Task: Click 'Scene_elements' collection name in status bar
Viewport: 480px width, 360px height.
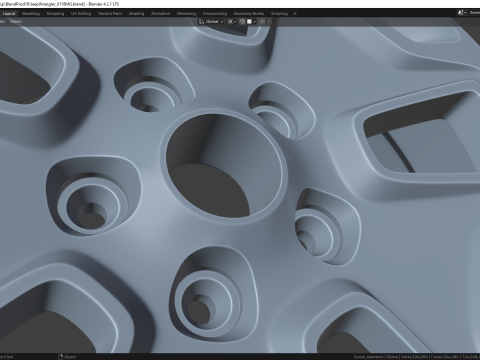Action: pos(369,357)
